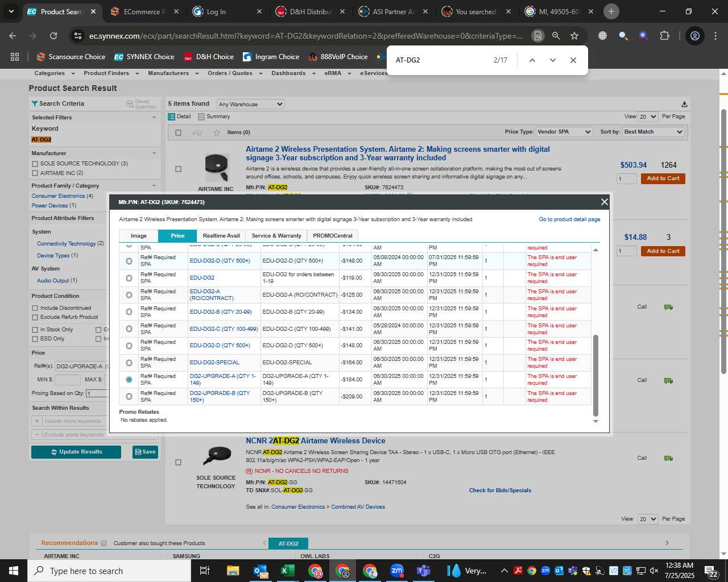Image resolution: width=728 pixels, height=582 pixels.
Task: Click the truck shipping icon for NCNR item
Action: point(668,458)
